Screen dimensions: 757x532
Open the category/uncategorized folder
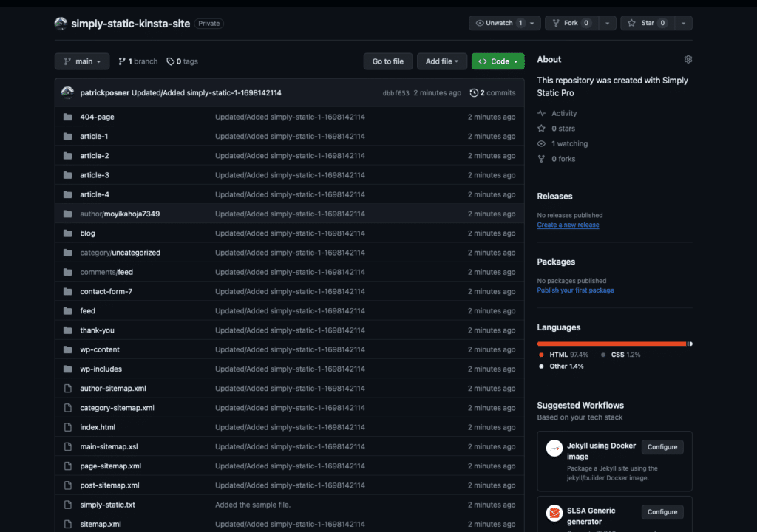pyautogui.click(x=120, y=253)
